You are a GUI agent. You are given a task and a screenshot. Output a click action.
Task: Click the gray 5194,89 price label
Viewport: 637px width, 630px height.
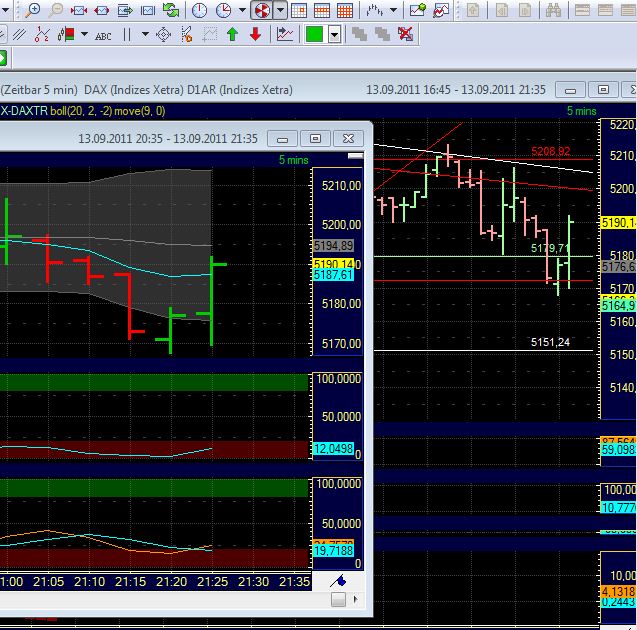coord(333,245)
